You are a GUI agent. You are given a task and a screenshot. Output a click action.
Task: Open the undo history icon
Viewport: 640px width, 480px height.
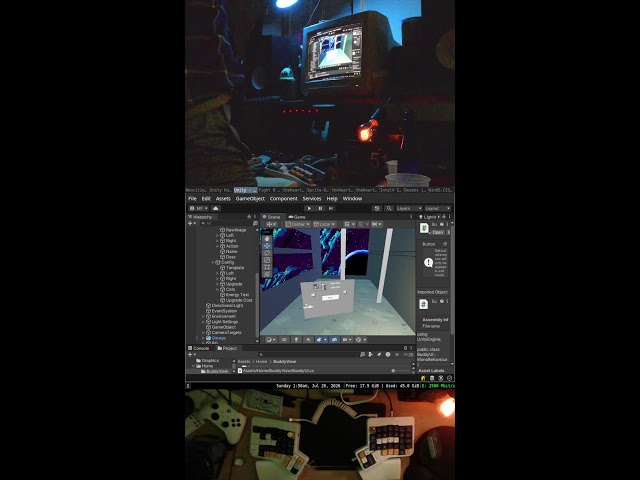(x=377, y=208)
